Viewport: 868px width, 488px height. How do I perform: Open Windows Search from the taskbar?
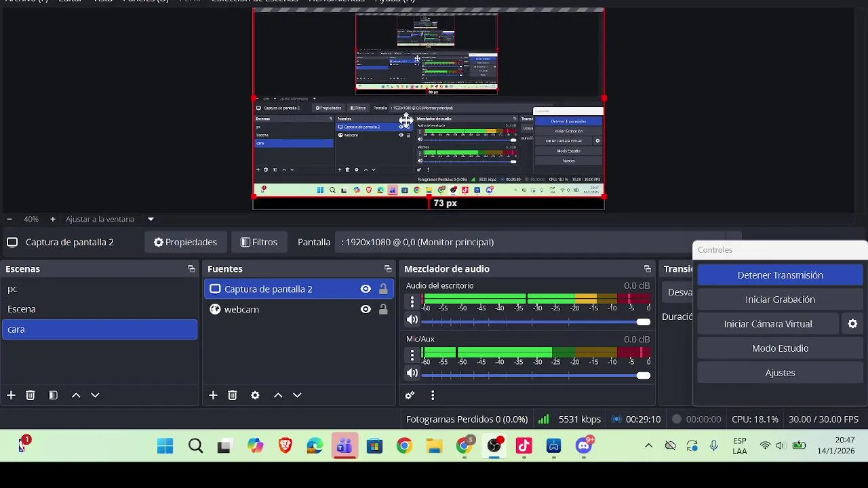[195, 446]
